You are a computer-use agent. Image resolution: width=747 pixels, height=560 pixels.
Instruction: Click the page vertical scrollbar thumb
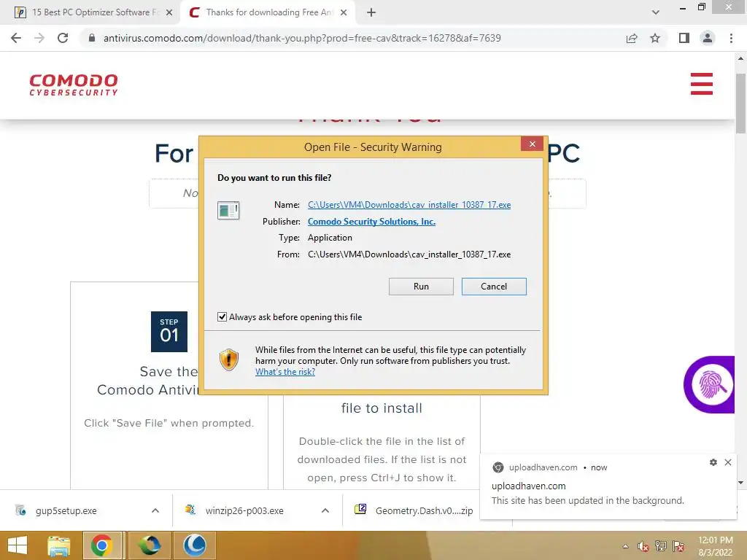coord(740,104)
